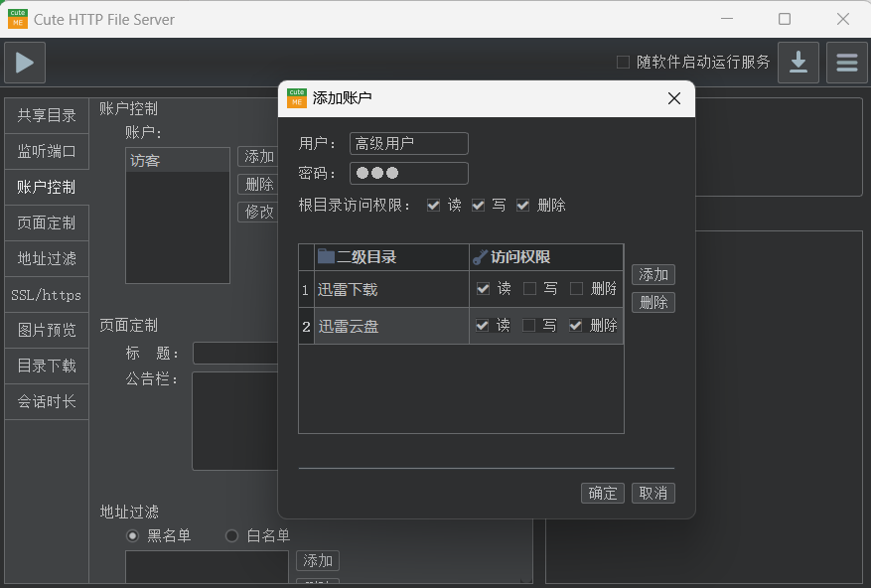Screen dimensions: 871x588
Task: Select row number 2 header
Action: pyautogui.click(x=306, y=326)
